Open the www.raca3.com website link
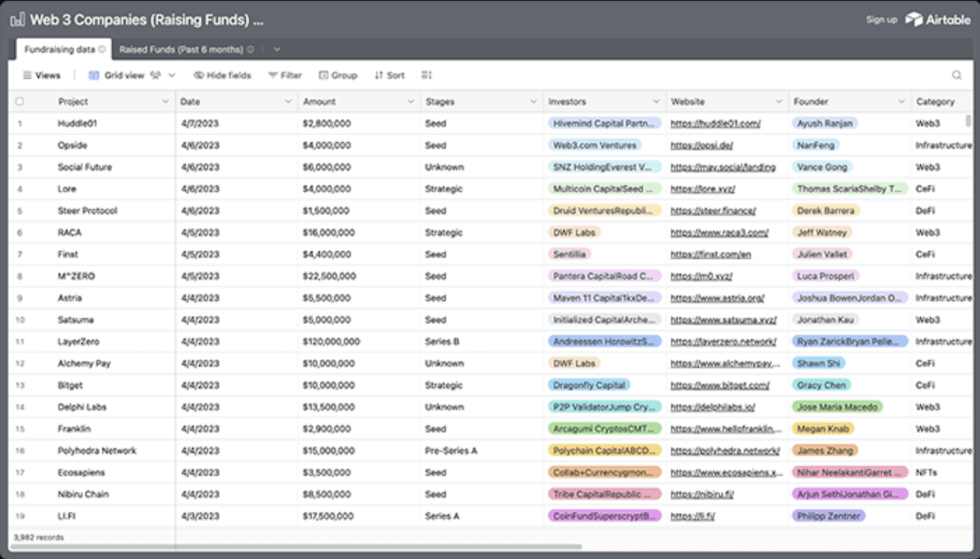This screenshot has height=559, width=980. tap(720, 233)
